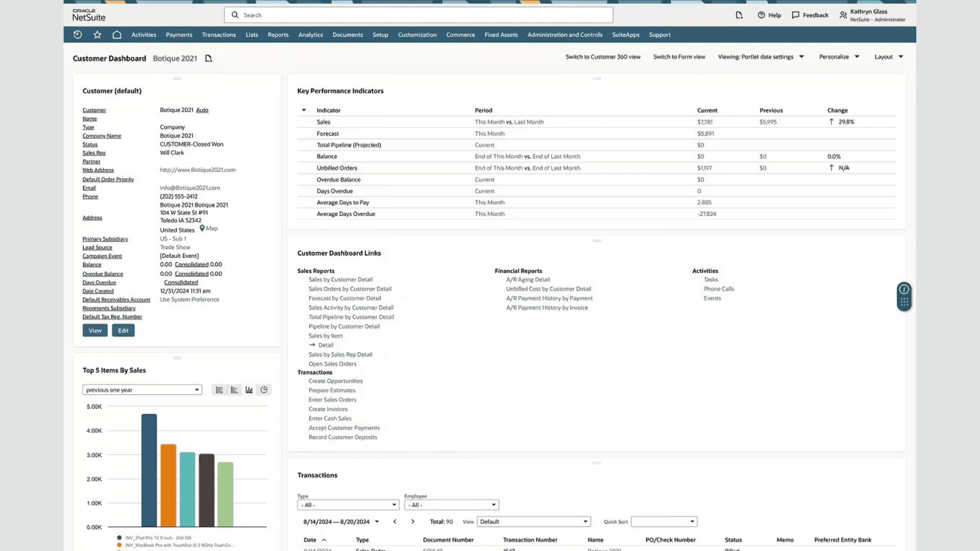The image size is (980, 551).
Task: Open the View Default dropdown
Action: [533, 521]
